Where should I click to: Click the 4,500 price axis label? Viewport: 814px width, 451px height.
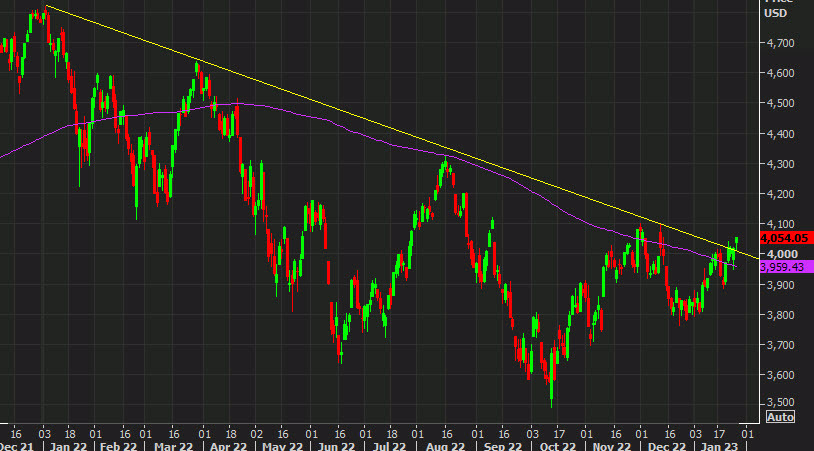click(779, 103)
